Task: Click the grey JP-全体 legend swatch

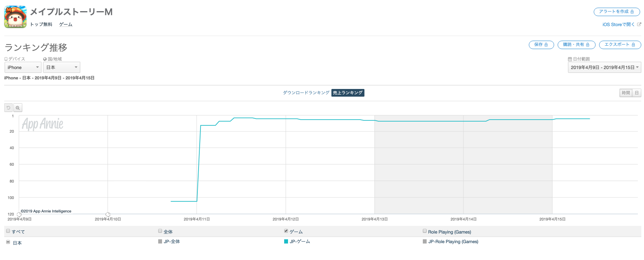Action: pos(160,242)
